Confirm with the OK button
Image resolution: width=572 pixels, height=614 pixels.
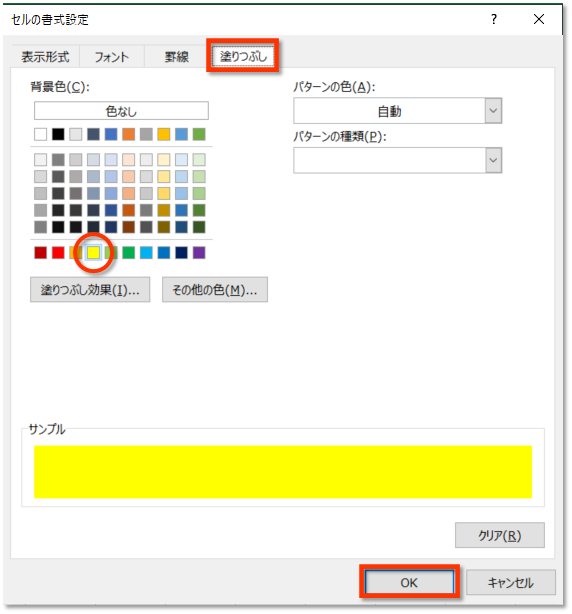pyautogui.click(x=409, y=582)
